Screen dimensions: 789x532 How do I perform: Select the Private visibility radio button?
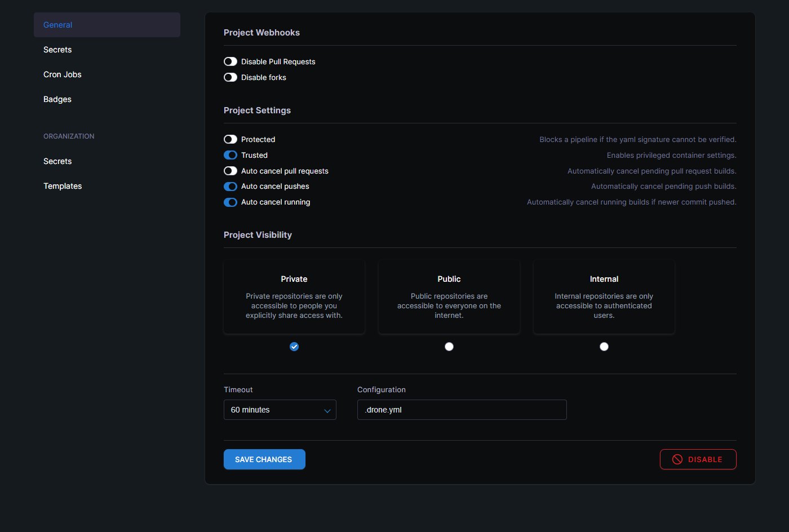point(294,347)
